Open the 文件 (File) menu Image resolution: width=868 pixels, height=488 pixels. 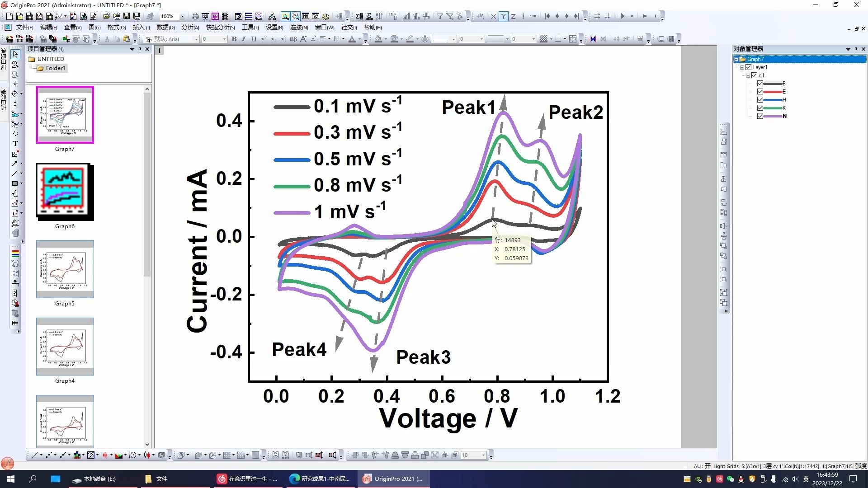[x=24, y=28]
